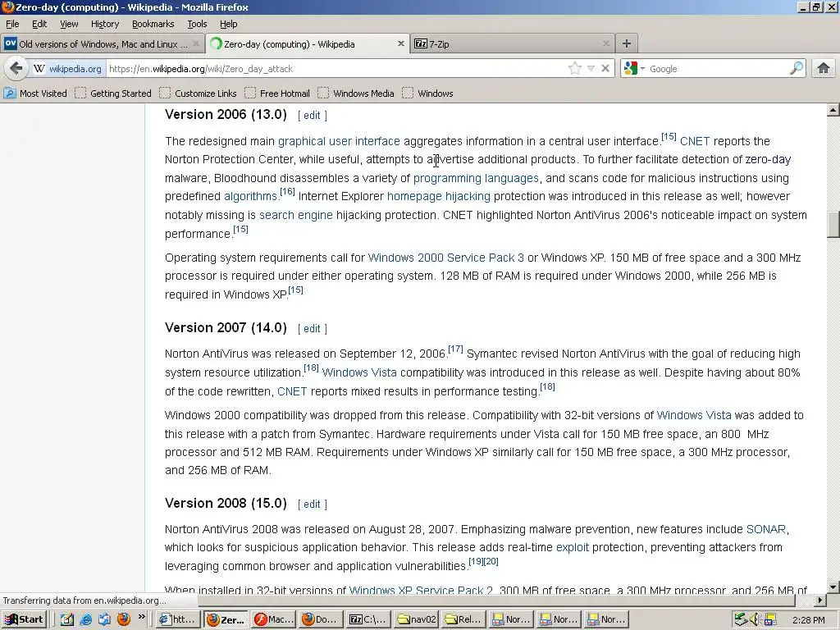
Task: Click the Google search input field
Action: 717,69
